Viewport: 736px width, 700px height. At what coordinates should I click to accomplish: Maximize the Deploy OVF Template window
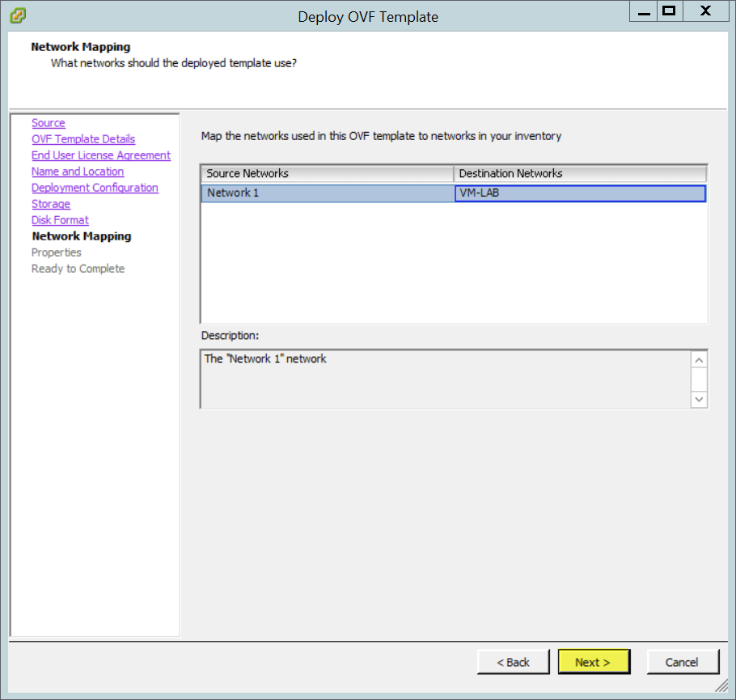670,11
